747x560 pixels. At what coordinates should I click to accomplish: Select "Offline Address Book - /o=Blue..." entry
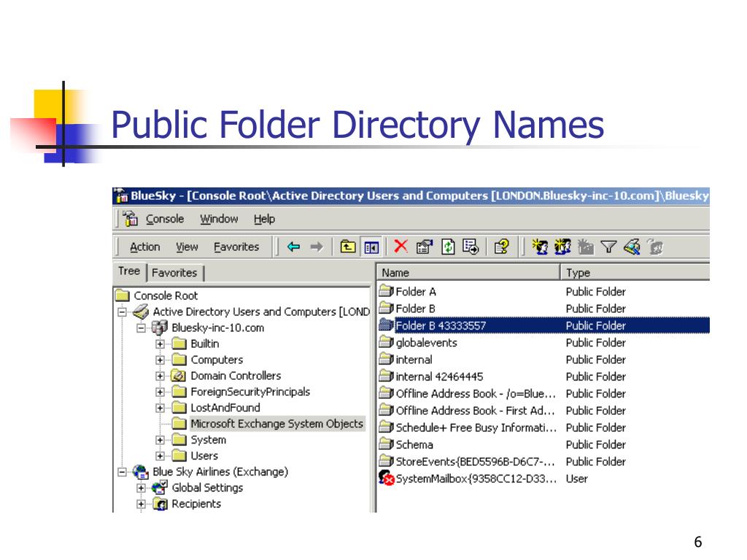(x=476, y=394)
